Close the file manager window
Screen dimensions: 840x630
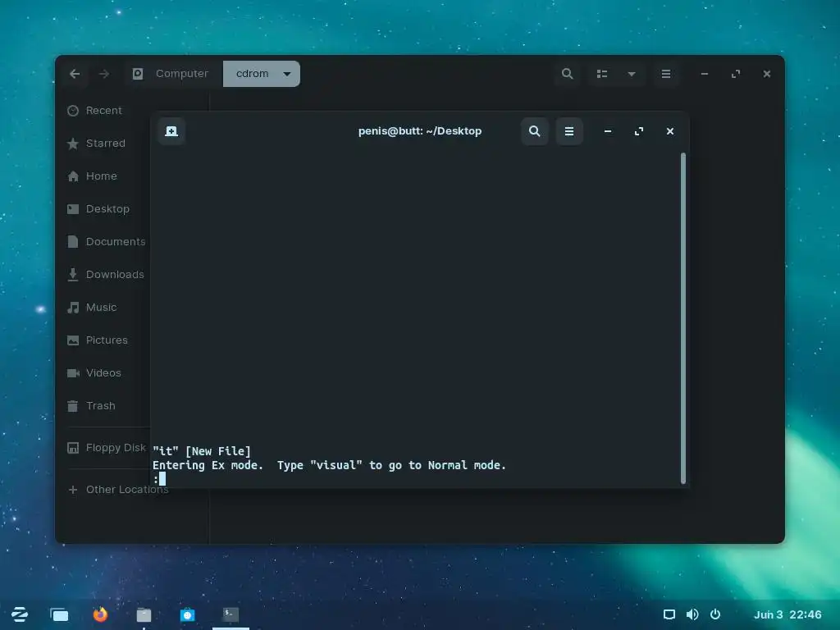(767, 74)
